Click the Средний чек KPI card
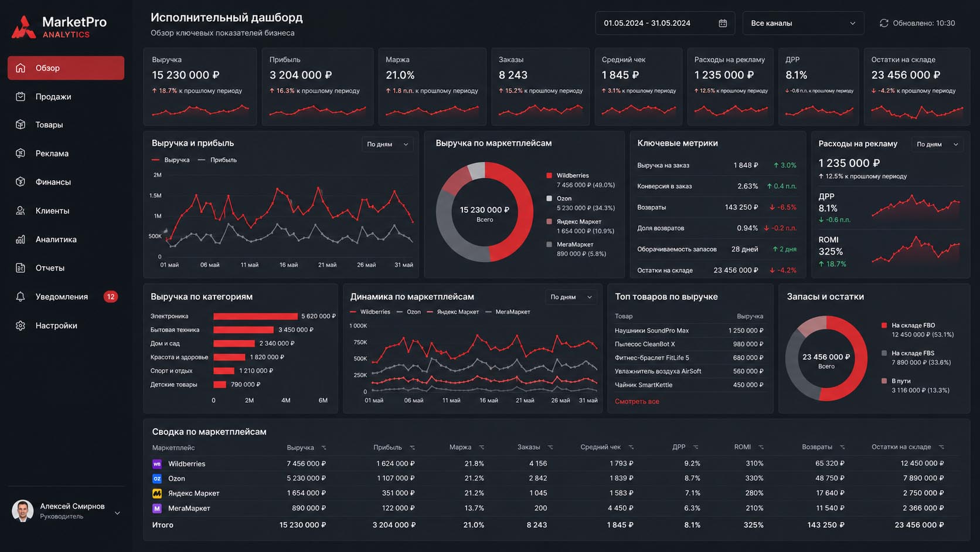980x552 pixels. (x=638, y=87)
